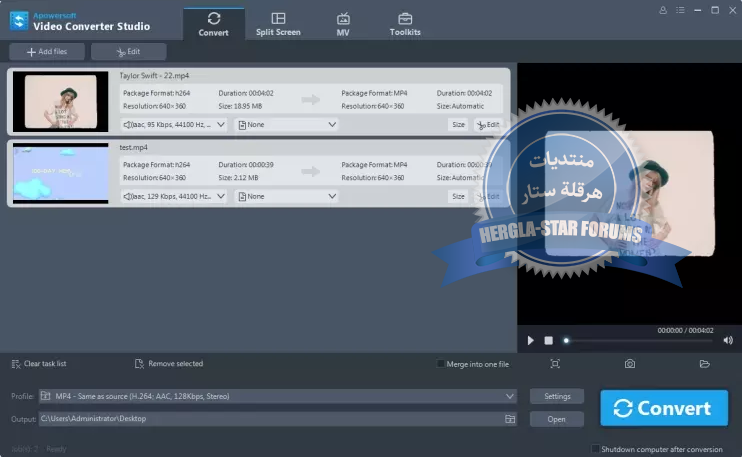Click the Settings button
This screenshot has height=457, width=742.
tap(557, 396)
